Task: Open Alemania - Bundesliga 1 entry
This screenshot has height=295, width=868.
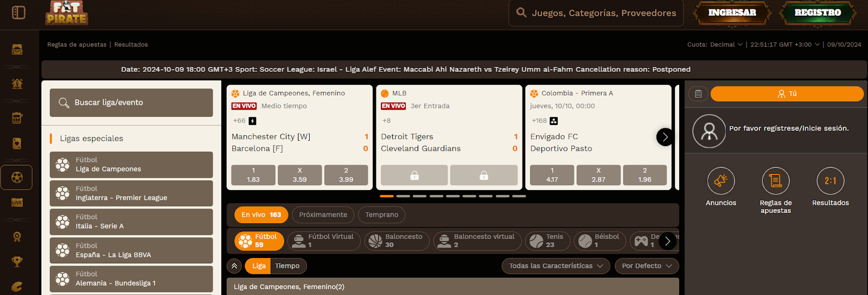Action: tap(131, 279)
